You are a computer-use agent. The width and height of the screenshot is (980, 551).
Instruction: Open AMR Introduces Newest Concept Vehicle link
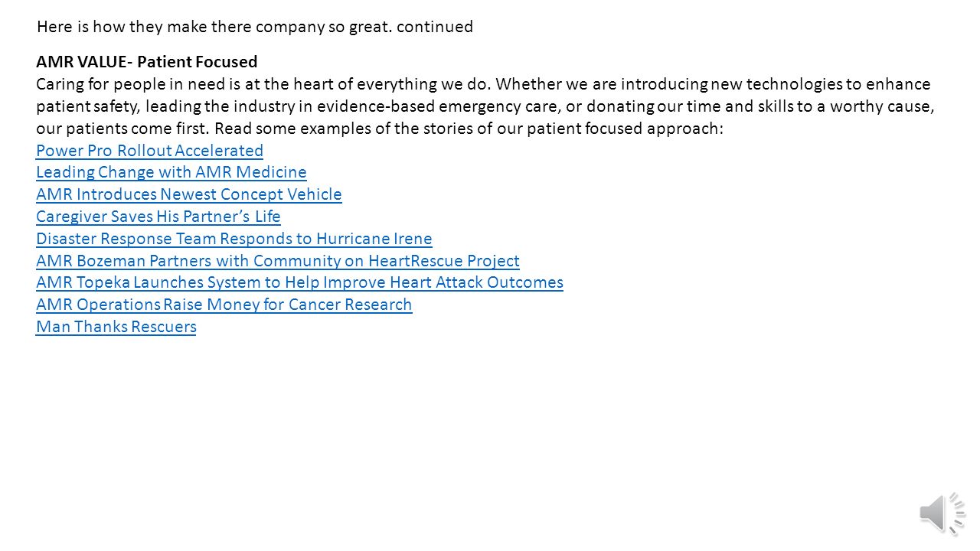(188, 194)
